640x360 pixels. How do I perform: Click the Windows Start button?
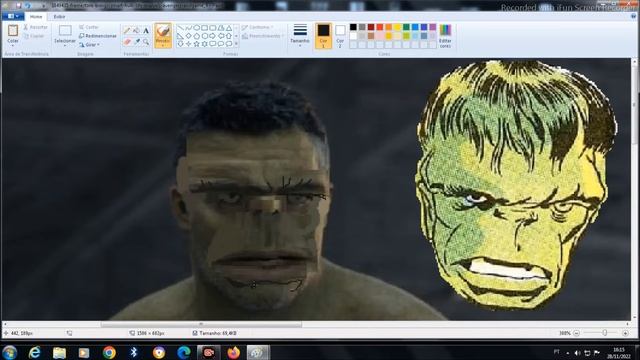point(9,352)
